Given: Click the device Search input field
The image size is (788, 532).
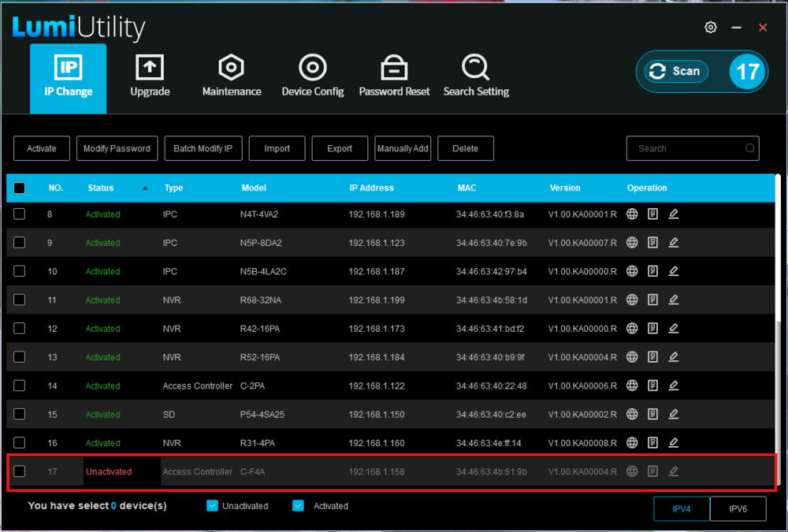Looking at the screenshot, I should click(686, 148).
